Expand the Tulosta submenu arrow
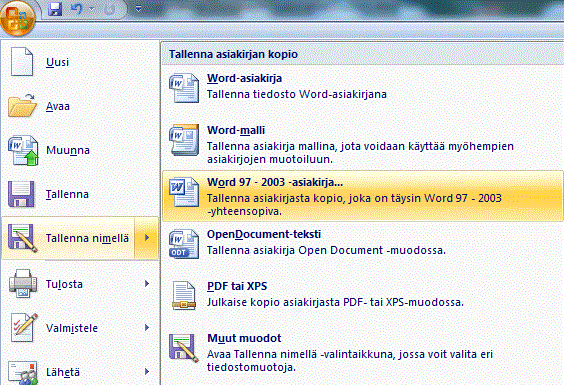 pos(147,284)
